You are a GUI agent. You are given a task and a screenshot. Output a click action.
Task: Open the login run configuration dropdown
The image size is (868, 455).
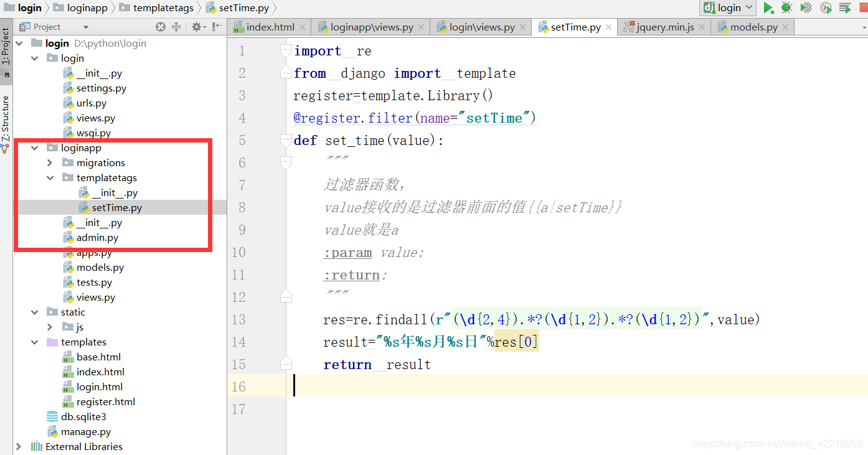[728, 8]
